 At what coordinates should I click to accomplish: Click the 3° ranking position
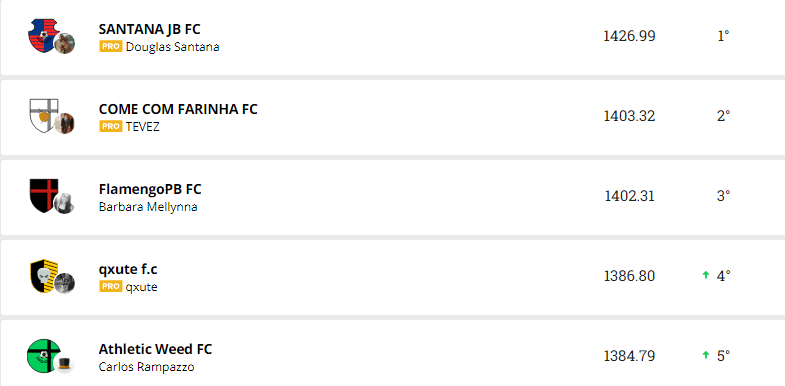[x=723, y=196]
